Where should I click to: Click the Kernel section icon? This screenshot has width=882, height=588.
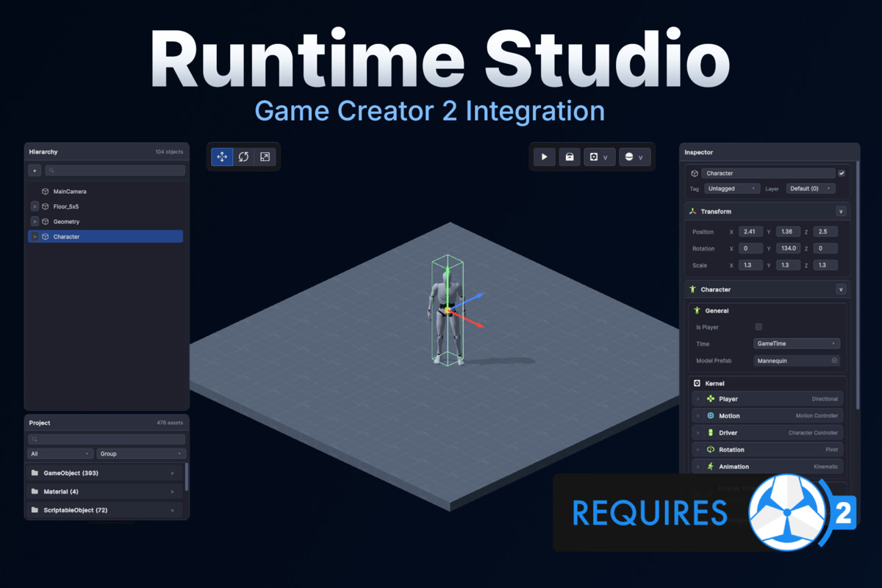(x=698, y=383)
